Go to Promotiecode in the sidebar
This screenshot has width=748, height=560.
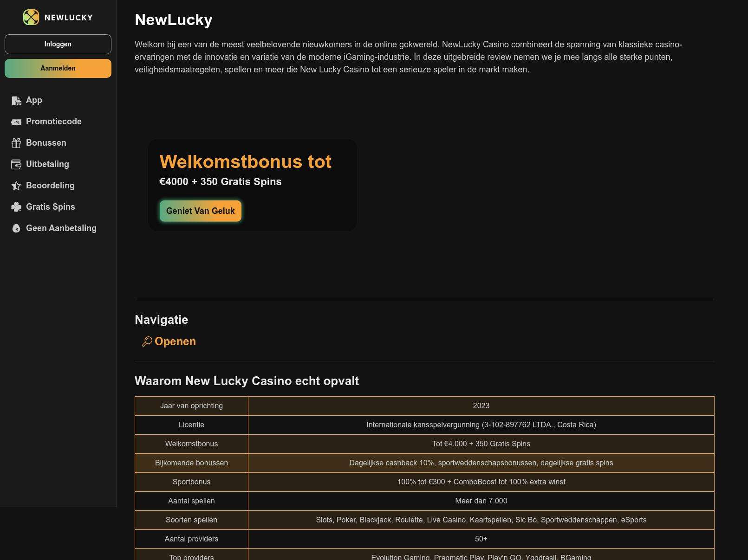(54, 122)
